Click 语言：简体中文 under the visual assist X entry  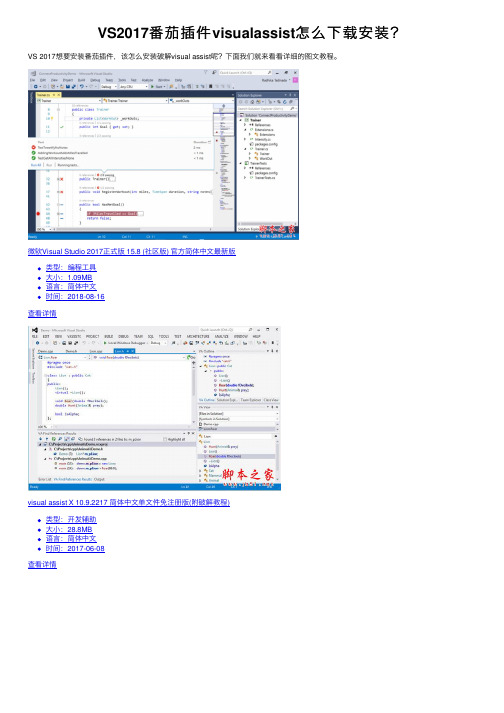point(71,539)
